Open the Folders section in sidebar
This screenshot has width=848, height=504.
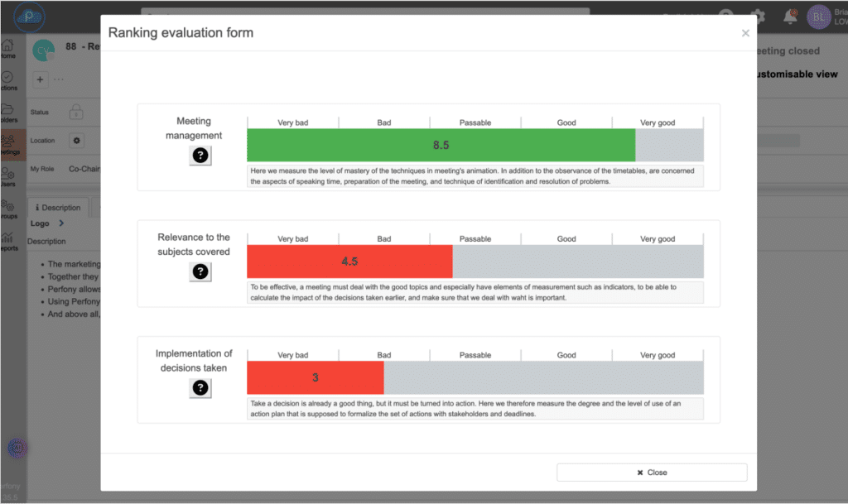pyautogui.click(x=8, y=113)
